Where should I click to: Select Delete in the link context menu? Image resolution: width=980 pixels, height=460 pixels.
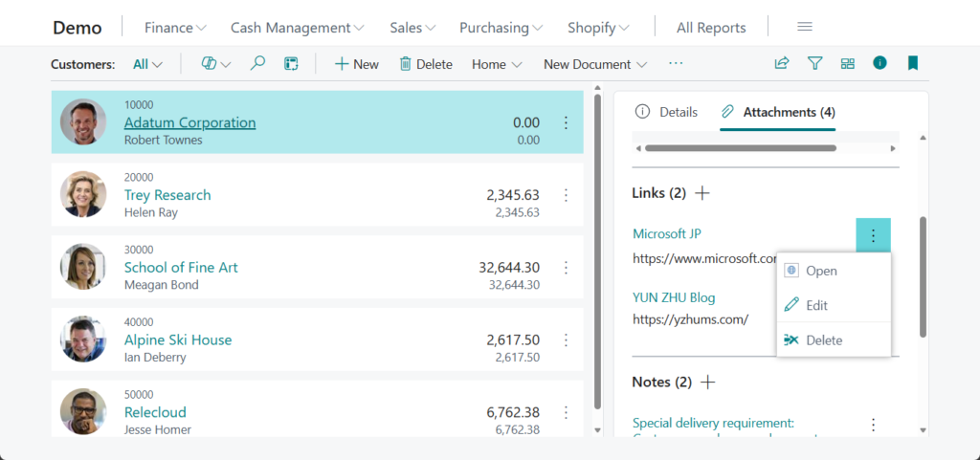[823, 340]
